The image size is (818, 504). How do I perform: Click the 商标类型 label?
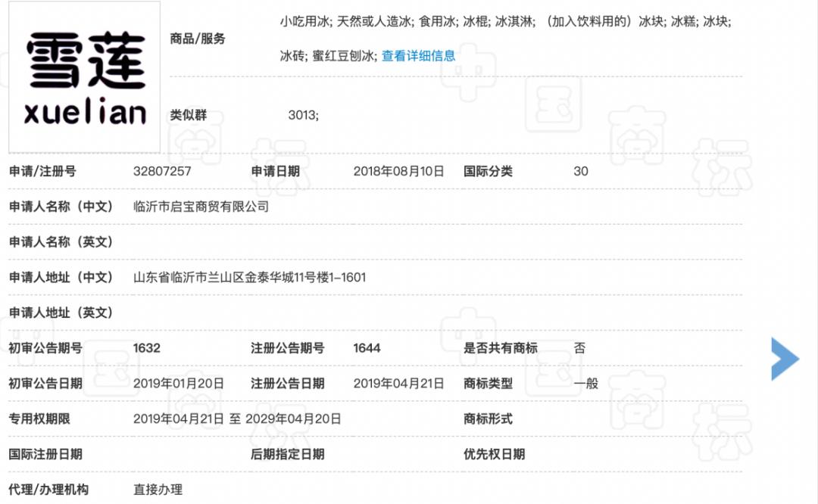tap(488, 384)
